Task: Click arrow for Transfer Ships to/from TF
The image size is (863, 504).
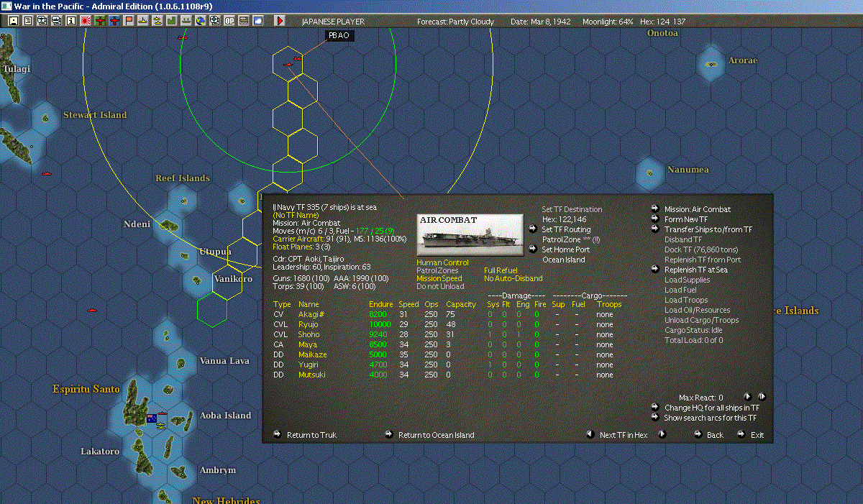Action: tap(655, 229)
